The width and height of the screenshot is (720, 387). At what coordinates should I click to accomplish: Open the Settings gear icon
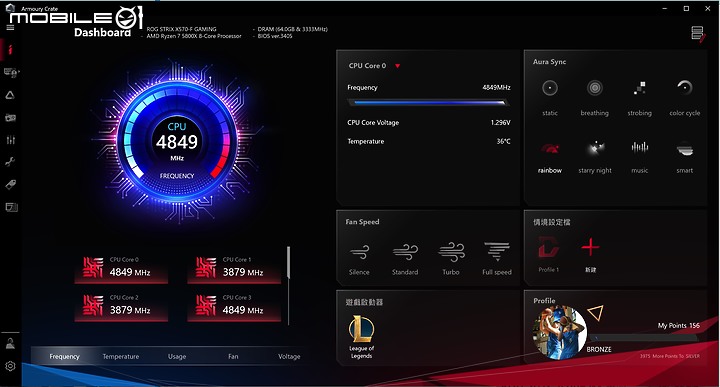pos(10,366)
